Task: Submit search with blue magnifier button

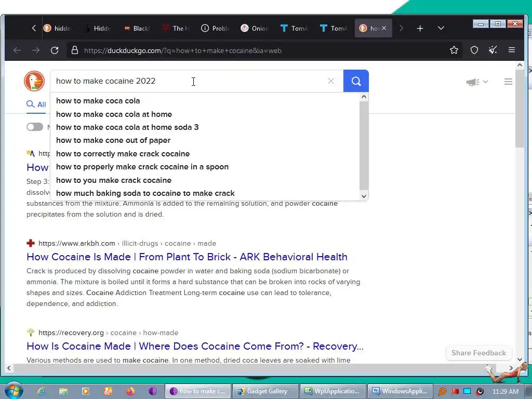Action: point(356,81)
